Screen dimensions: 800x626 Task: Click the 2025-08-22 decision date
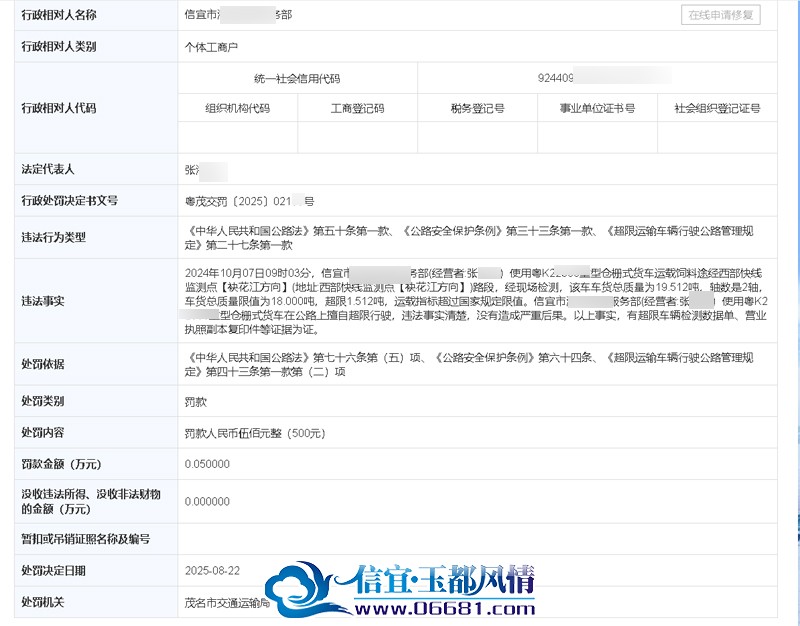(212, 570)
